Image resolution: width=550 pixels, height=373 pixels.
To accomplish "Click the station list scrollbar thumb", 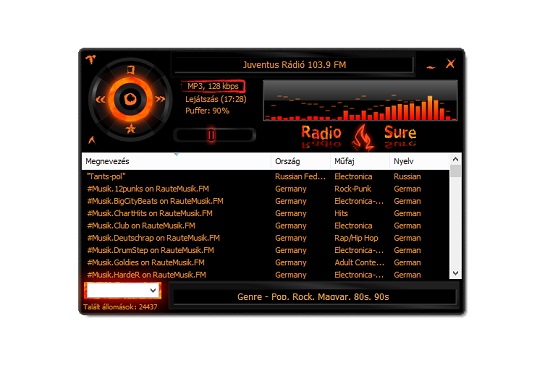I will coord(455,171).
